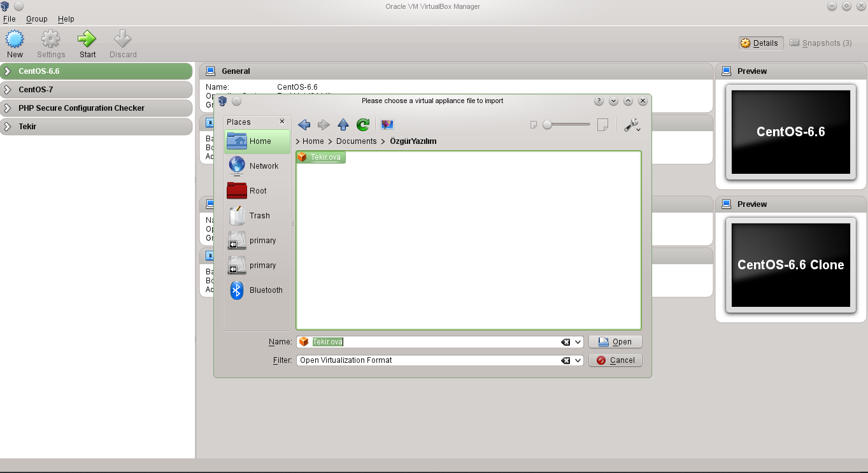Select Root folder in Places panel

[x=257, y=191]
